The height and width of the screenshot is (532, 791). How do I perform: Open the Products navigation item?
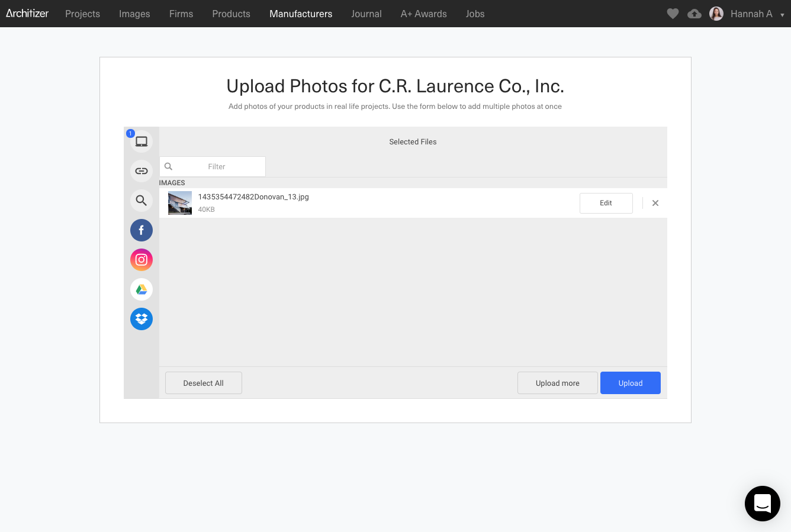[231, 14]
